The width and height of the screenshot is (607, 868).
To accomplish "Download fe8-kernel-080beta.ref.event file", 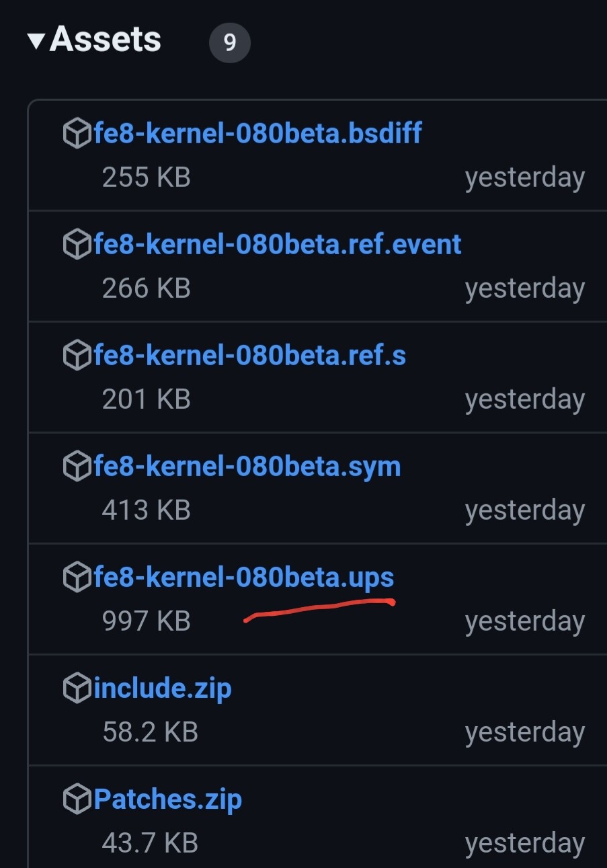I will 278,244.
